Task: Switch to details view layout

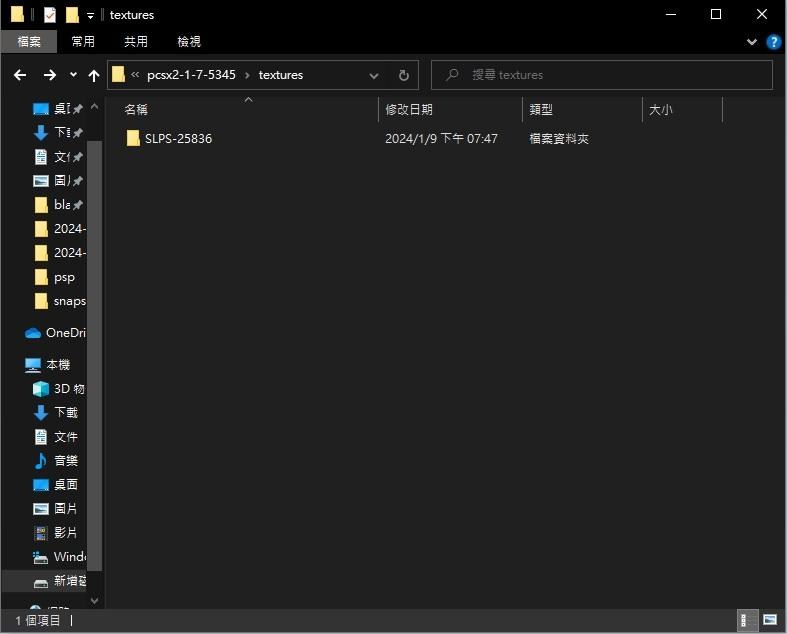Action: click(747, 621)
